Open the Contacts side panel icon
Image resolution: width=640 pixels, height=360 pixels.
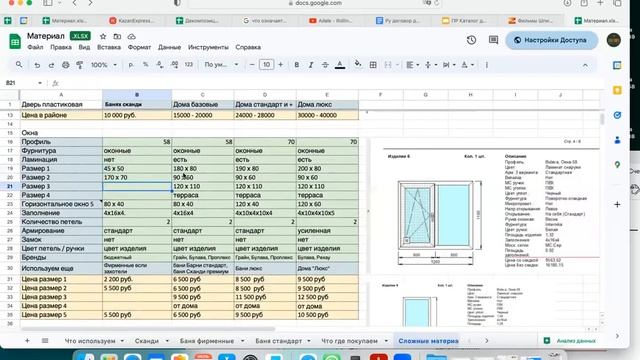click(x=617, y=140)
